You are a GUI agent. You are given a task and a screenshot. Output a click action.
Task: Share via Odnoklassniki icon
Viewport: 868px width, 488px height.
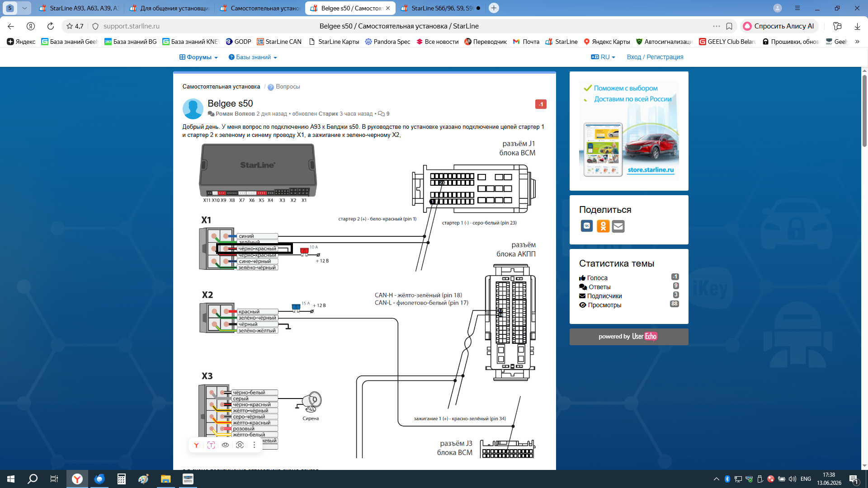[603, 226]
